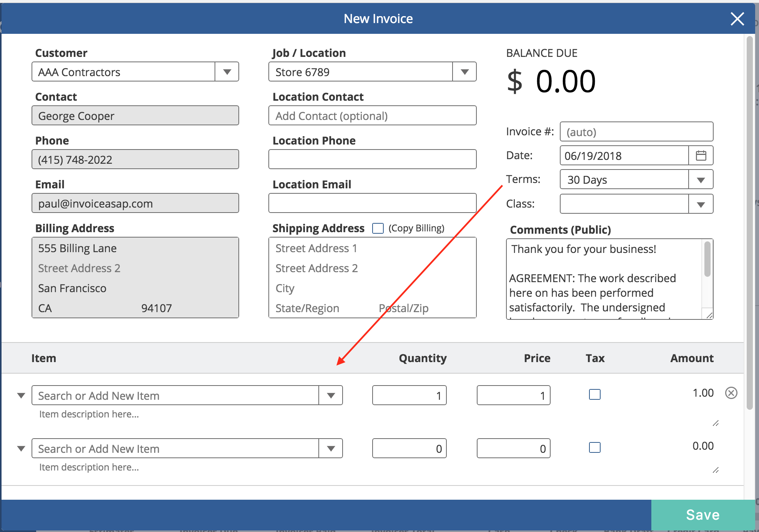Open the Customer dropdown
This screenshot has width=759, height=532.
(227, 71)
